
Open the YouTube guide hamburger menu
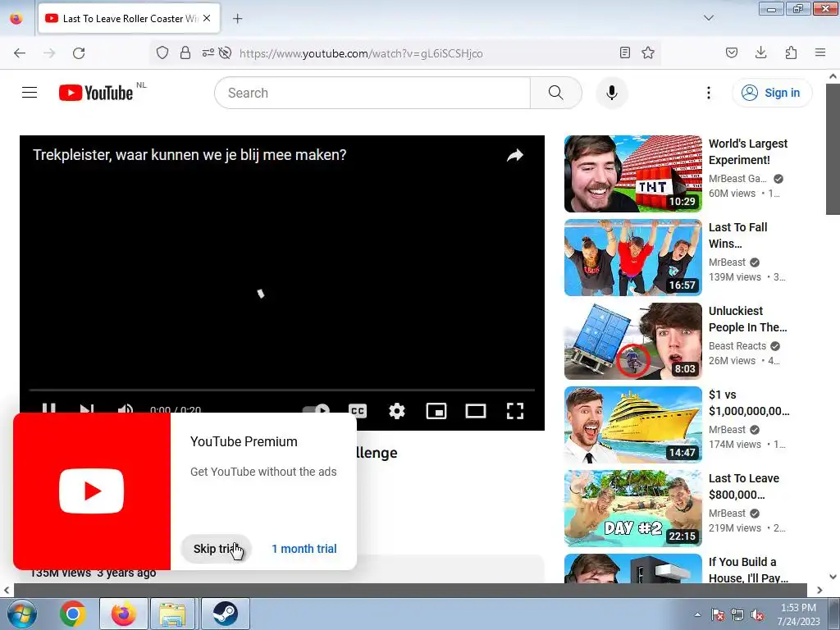tap(30, 93)
